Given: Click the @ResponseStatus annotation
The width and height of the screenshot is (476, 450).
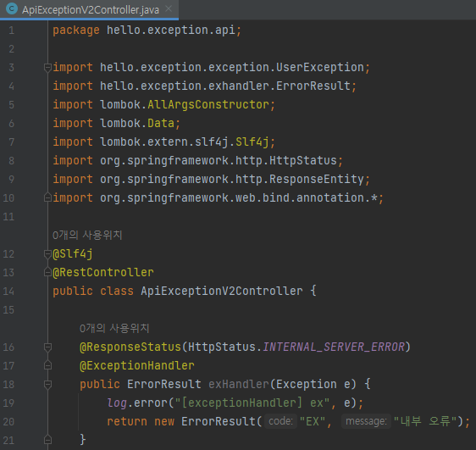Looking at the screenshot, I should click(130, 347).
